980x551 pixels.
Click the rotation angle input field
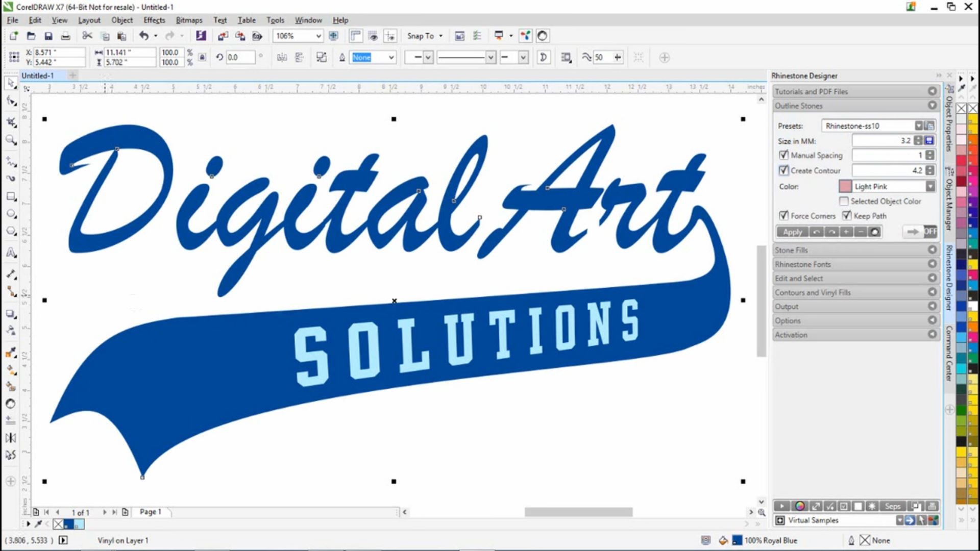[x=240, y=57]
